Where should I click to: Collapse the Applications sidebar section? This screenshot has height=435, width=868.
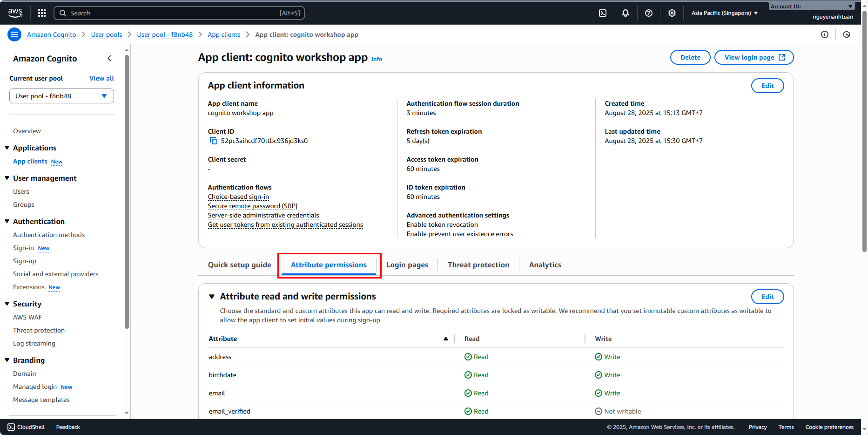pos(7,148)
